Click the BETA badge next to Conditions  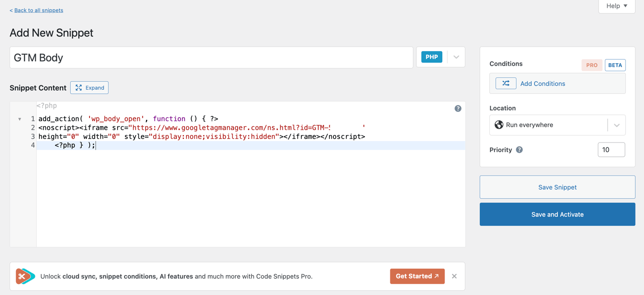pyautogui.click(x=615, y=65)
